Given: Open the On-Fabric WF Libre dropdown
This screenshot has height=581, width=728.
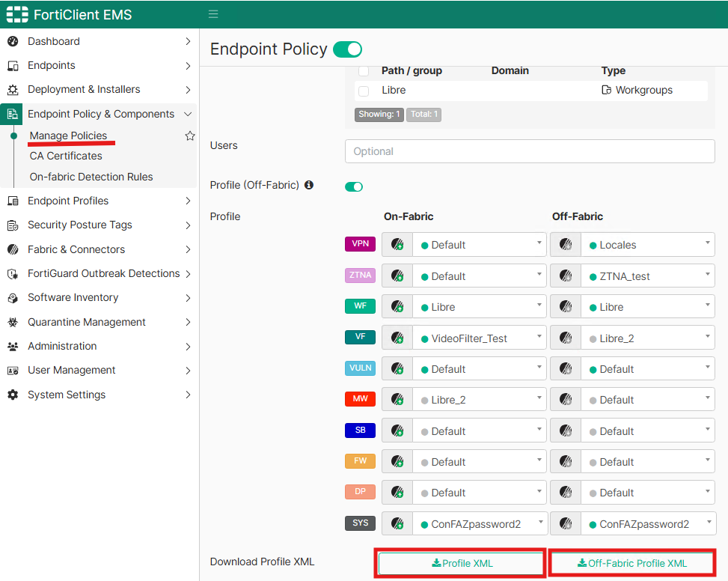Looking at the screenshot, I should pyautogui.click(x=479, y=306).
